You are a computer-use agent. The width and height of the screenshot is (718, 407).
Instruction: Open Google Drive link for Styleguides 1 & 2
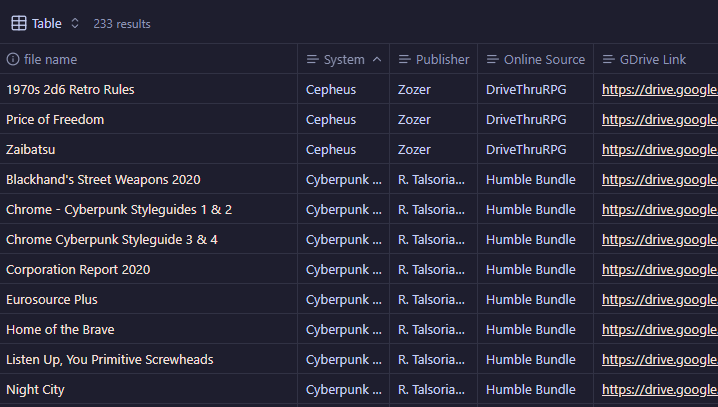point(659,210)
